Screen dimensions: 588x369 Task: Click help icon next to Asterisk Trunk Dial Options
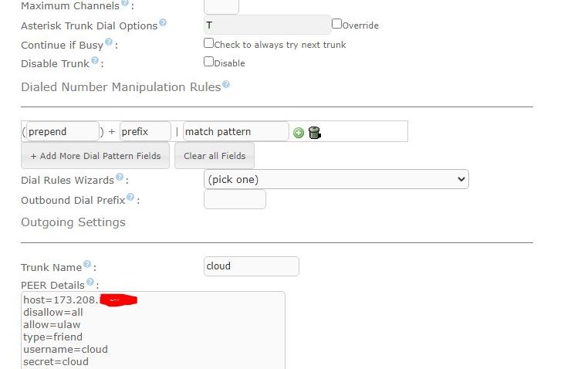[163, 24]
